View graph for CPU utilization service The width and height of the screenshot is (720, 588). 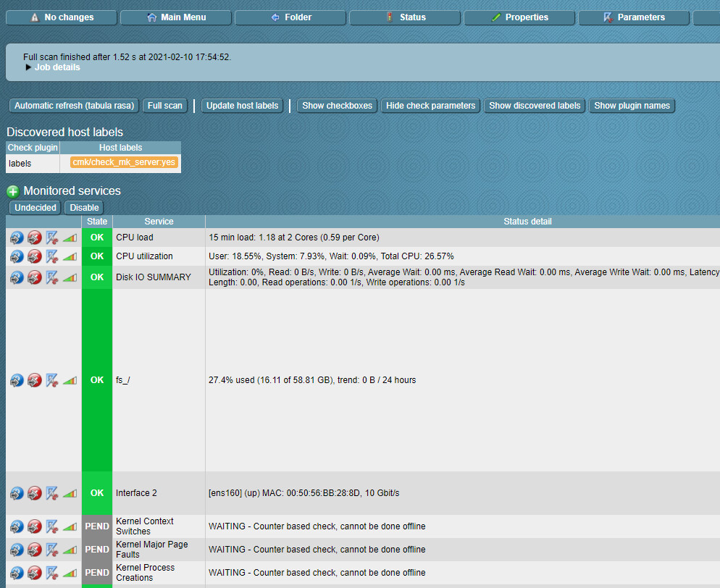[x=69, y=256]
